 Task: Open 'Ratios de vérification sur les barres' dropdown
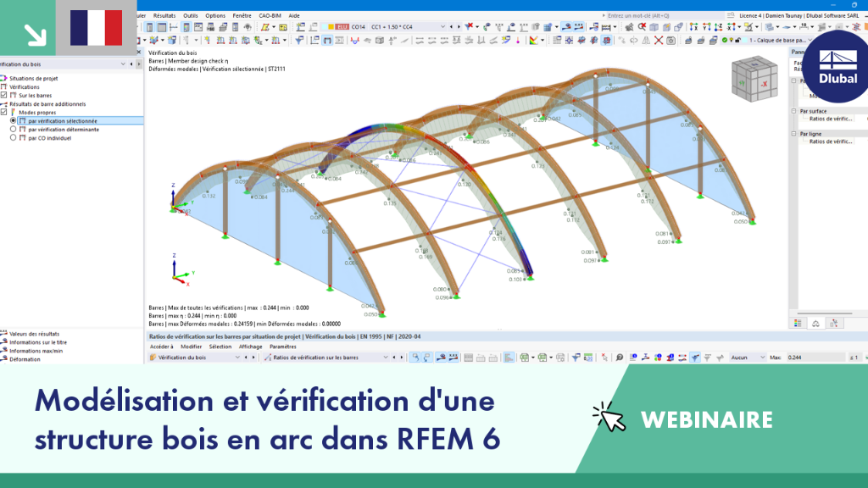click(326, 358)
